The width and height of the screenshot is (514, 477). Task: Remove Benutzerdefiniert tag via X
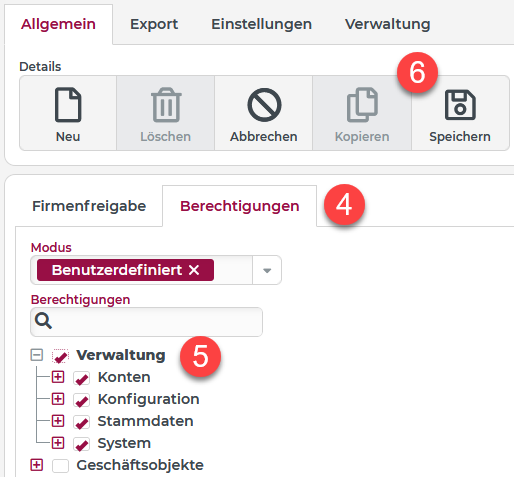click(x=194, y=270)
